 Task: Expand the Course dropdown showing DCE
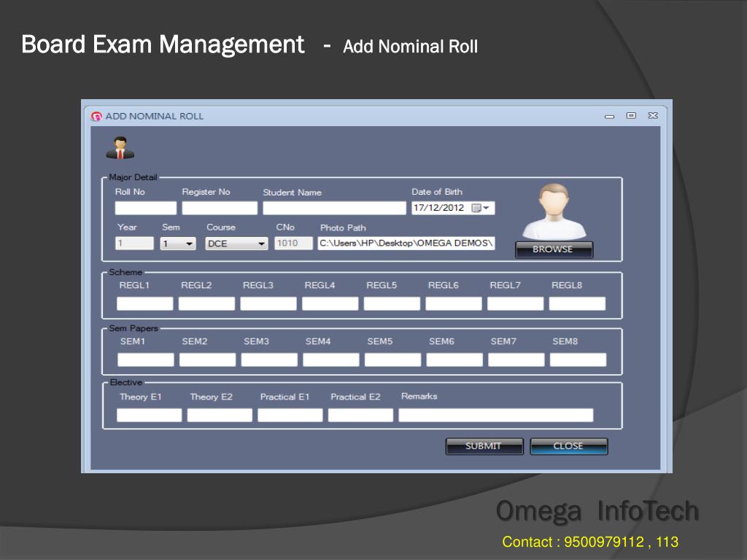[262, 244]
